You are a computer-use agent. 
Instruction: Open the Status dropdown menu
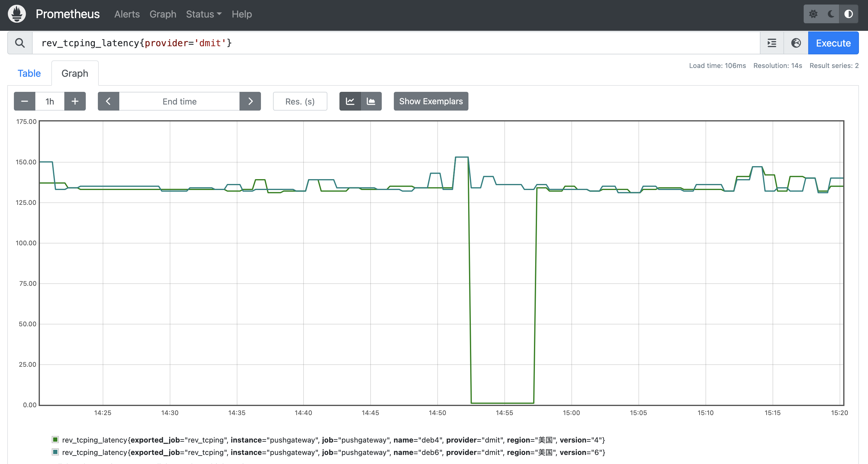pos(204,14)
